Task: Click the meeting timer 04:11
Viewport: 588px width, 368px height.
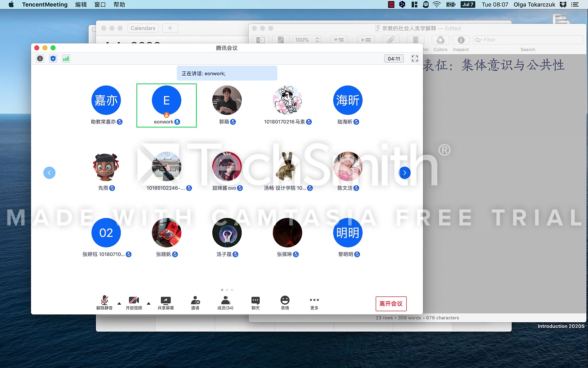Action: click(x=394, y=59)
